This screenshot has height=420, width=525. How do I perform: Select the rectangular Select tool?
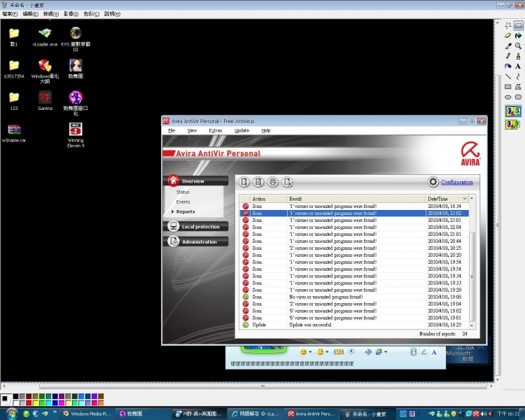[518, 26]
